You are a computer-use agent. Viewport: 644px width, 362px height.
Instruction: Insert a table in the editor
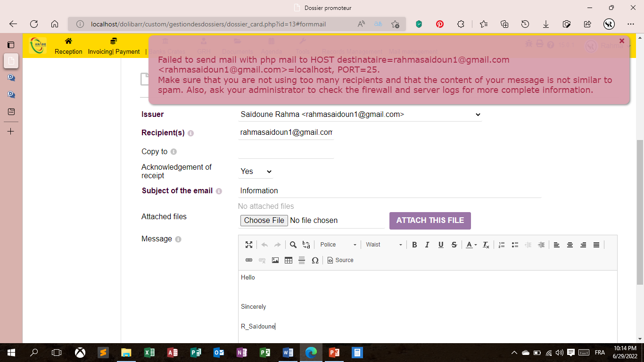[289, 260]
